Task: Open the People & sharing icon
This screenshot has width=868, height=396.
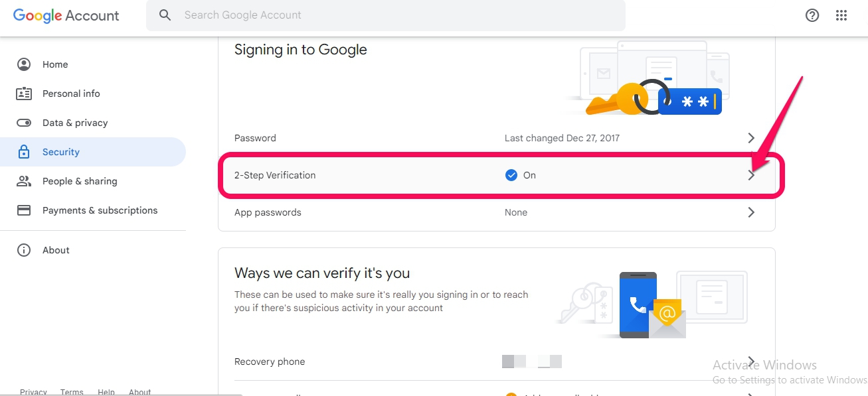Action: click(x=24, y=181)
